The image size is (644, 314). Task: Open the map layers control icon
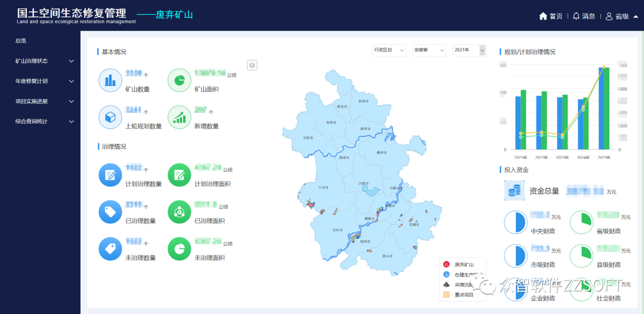(252, 65)
